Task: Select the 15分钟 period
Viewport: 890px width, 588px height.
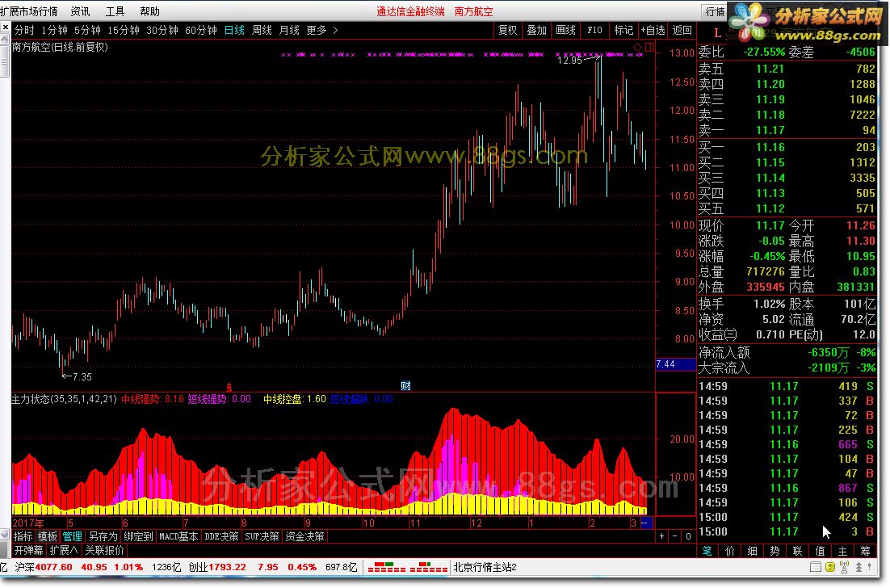Action: coord(124,30)
